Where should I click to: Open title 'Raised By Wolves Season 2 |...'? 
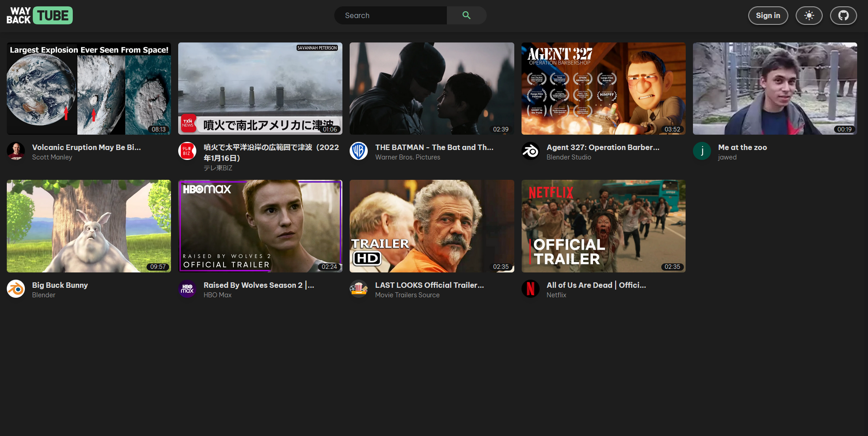coord(259,285)
